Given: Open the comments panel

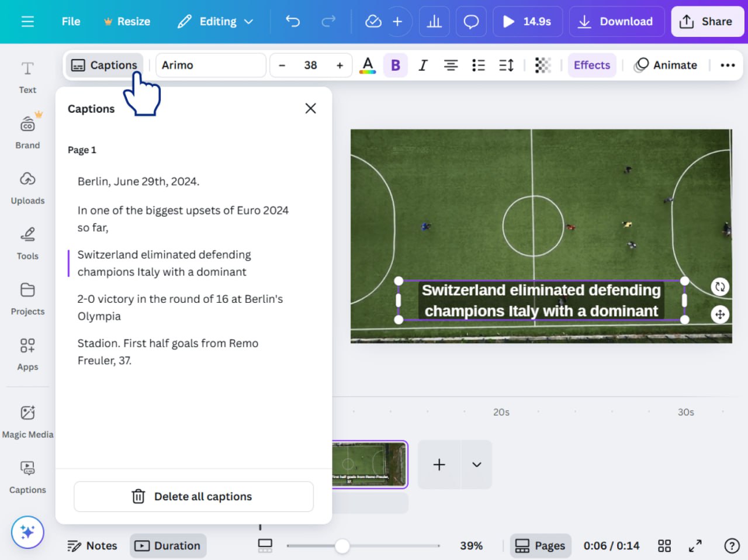Looking at the screenshot, I should [471, 21].
